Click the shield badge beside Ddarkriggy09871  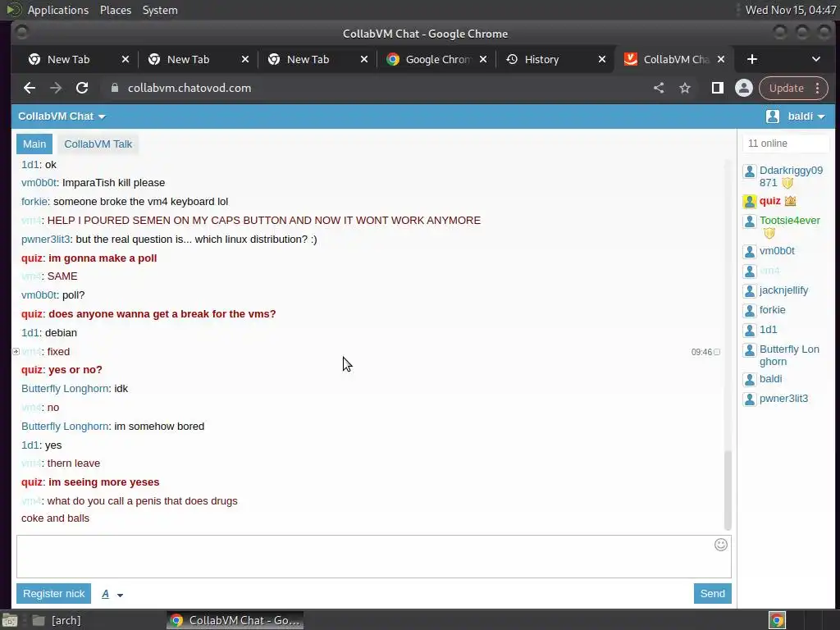pos(787,183)
